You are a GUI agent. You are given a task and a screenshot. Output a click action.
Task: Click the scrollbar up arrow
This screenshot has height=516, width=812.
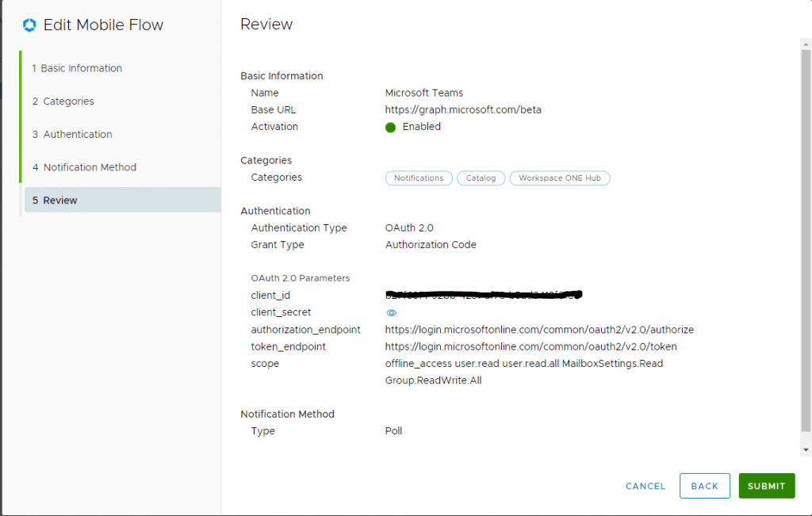(806, 44)
